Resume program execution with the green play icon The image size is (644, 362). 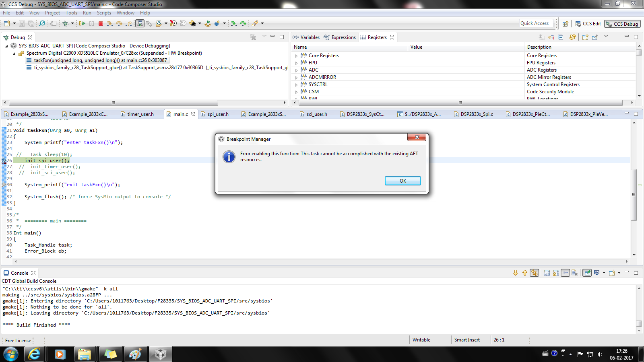[x=83, y=23]
